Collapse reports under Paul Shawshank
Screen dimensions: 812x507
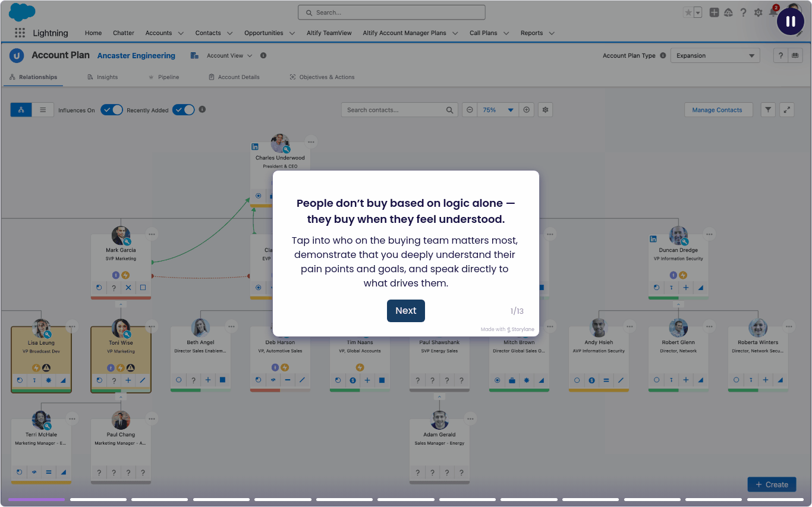tap(439, 396)
